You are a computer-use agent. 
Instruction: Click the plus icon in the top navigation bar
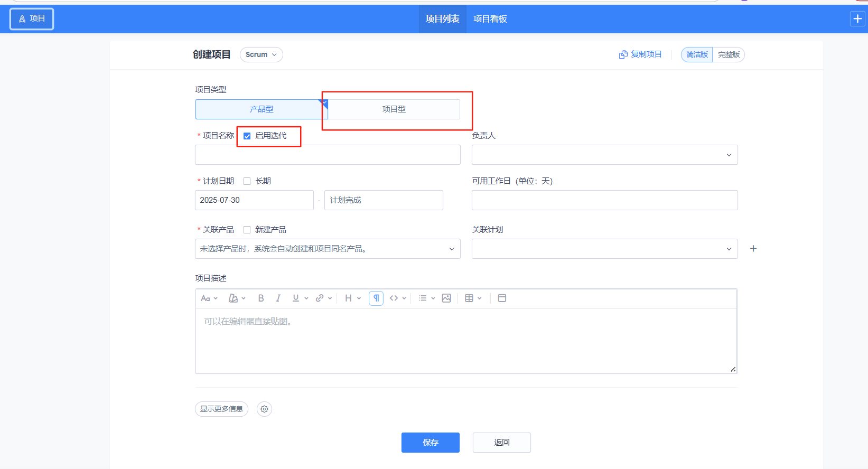click(x=857, y=19)
